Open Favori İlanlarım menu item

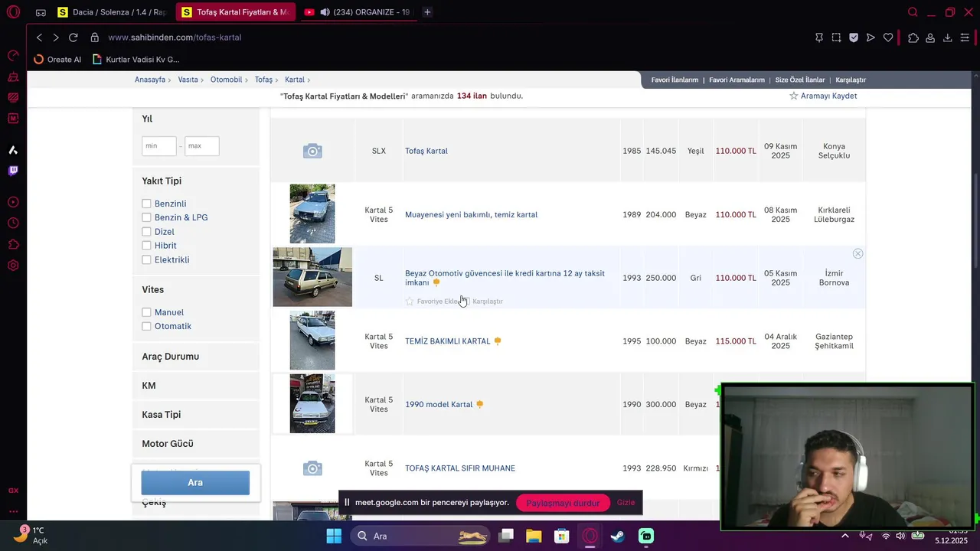coord(675,80)
